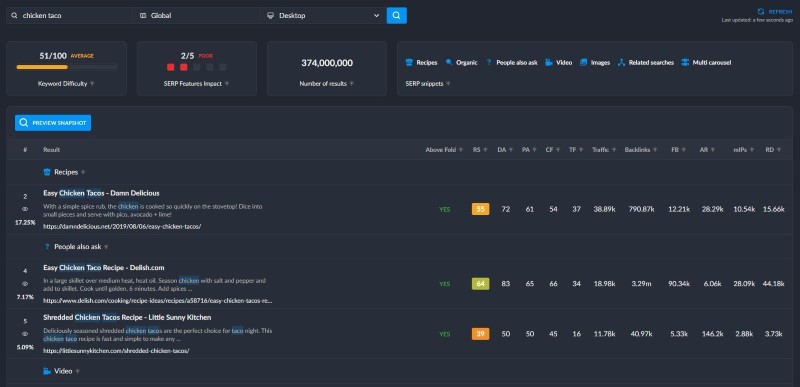The width and height of the screenshot is (800, 387).
Task: Toggle eye icon for Damn Delicious result
Action: pos(25,209)
